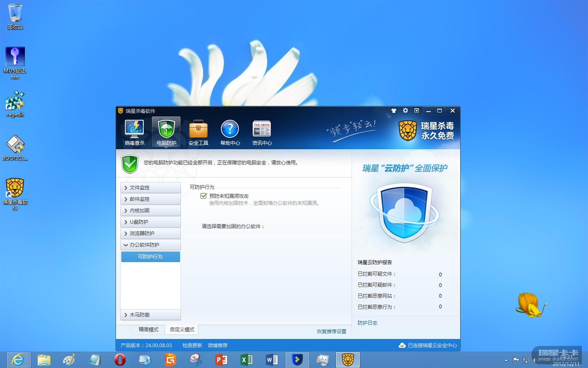Select the regedit desktop icon

[15, 104]
